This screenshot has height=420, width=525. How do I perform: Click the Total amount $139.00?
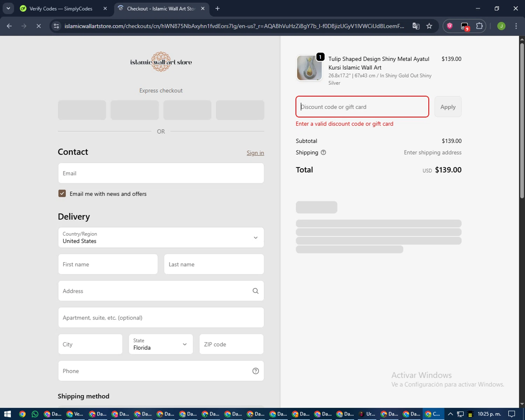click(448, 170)
